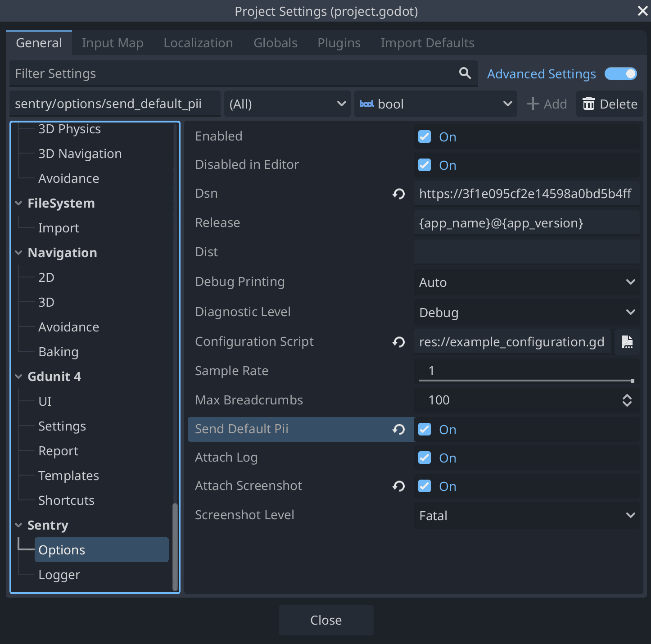Image resolution: width=651 pixels, height=644 pixels.
Task: Open the Diagnostic Level dropdown
Action: 526,312
